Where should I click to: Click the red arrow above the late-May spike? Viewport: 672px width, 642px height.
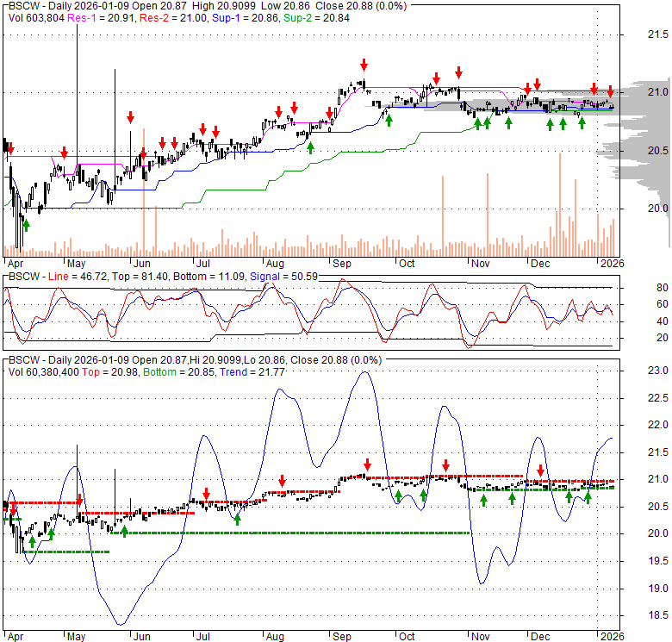131,116
